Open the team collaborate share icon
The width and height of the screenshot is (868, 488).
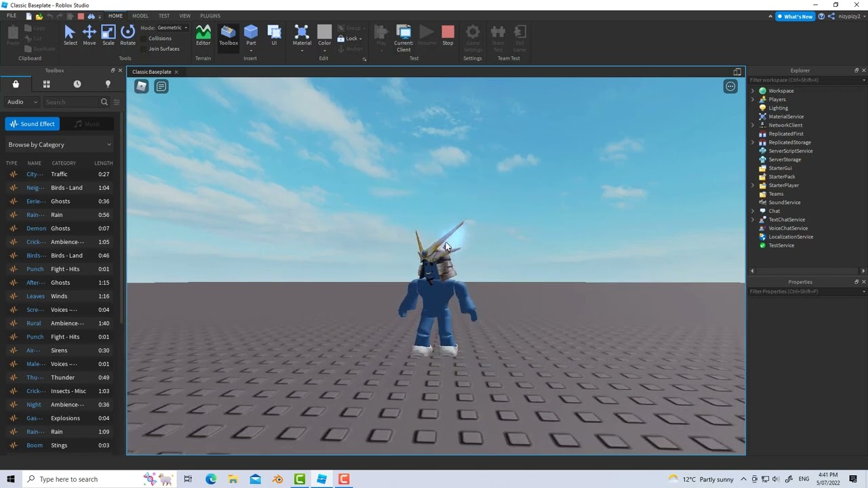pyautogui.click(x=831, y=16)
